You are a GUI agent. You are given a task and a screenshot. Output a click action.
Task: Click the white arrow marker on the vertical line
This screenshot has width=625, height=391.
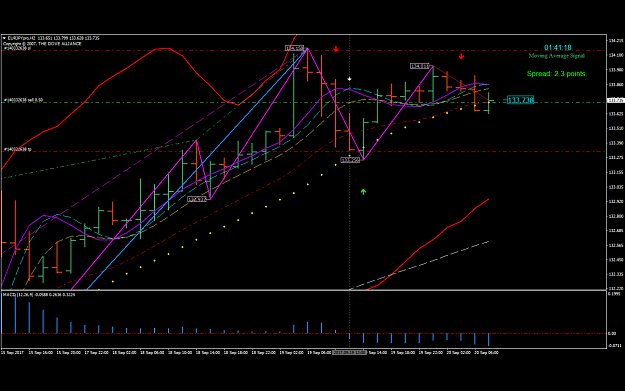click(350, 79)
